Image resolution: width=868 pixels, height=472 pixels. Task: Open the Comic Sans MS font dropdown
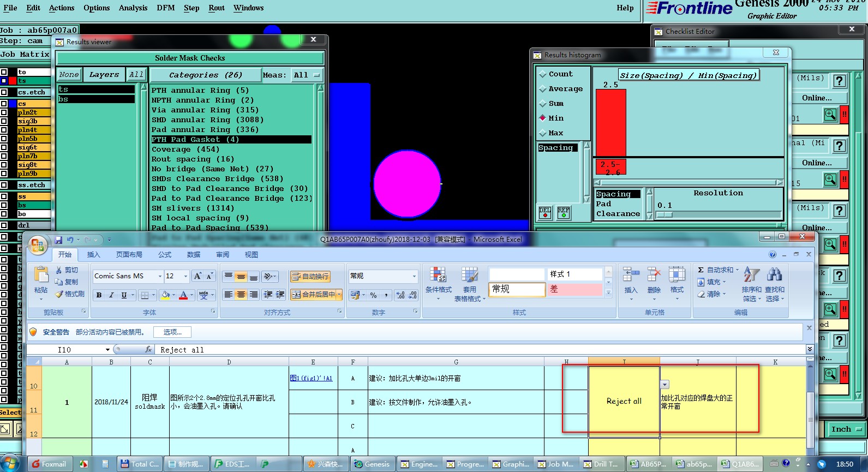click(x=160, y=276)
